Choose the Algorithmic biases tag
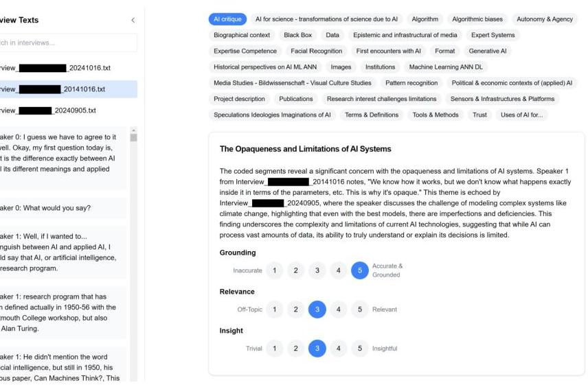 (x=477, y=19)
